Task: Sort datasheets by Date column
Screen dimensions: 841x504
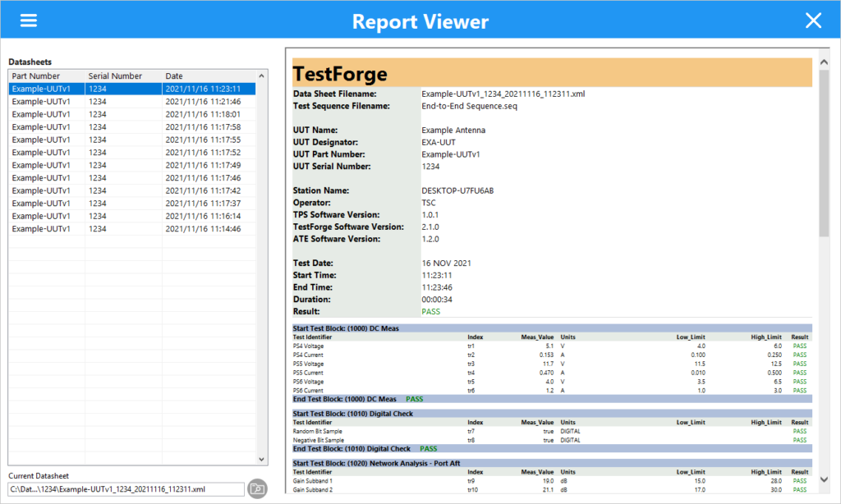Action: (x=209, y=76)
